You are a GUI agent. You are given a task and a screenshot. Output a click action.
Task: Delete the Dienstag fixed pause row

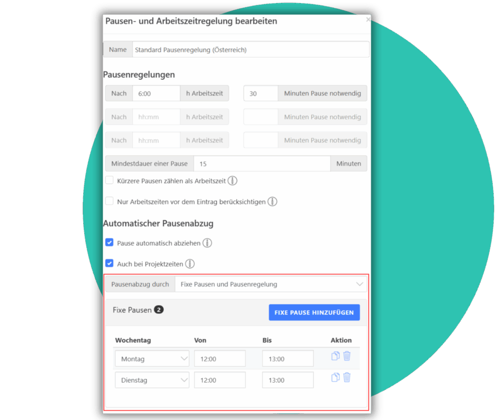point(347,377)
